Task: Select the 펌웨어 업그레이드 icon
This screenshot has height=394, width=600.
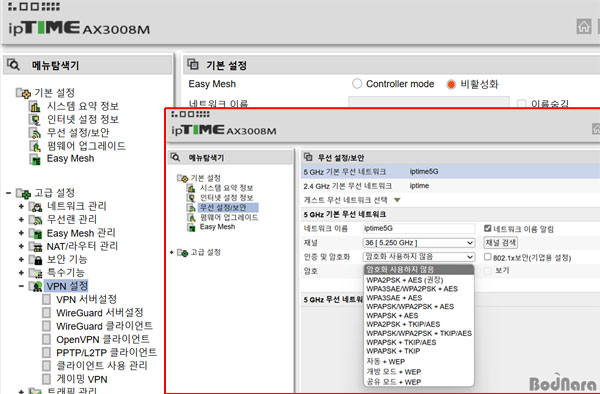Action: [35, 146]
